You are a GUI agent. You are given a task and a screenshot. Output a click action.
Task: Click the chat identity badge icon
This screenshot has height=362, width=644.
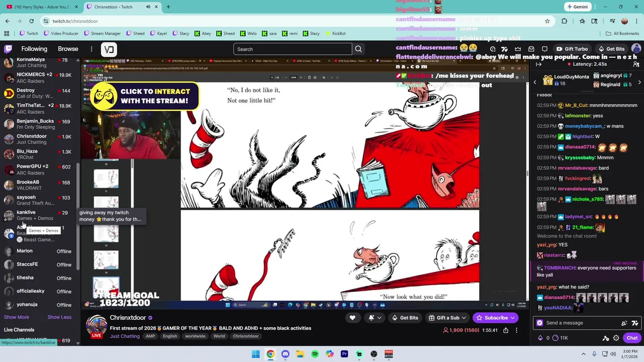coord(540,323)
